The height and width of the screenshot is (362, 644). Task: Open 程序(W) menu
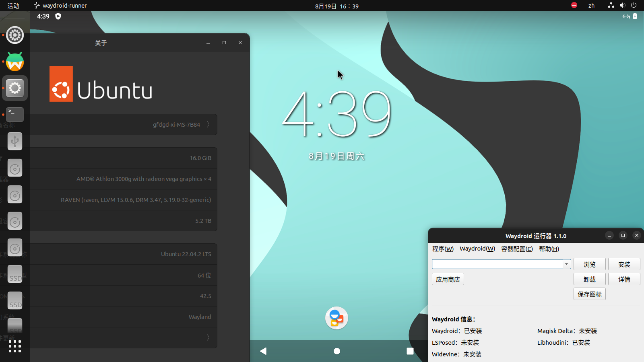click(x=443, y=249)
